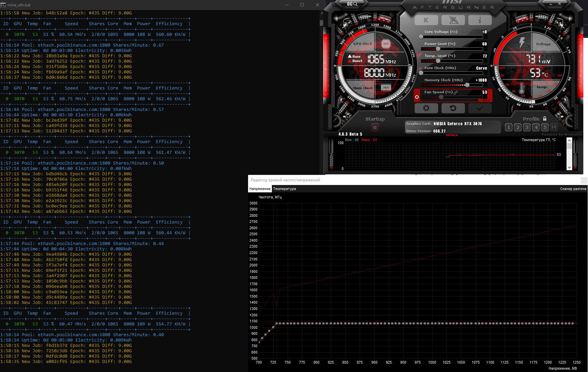Viewport: 588px width, 372px height.
Task: Toggle the Profile lock icon
Action: 545,119
